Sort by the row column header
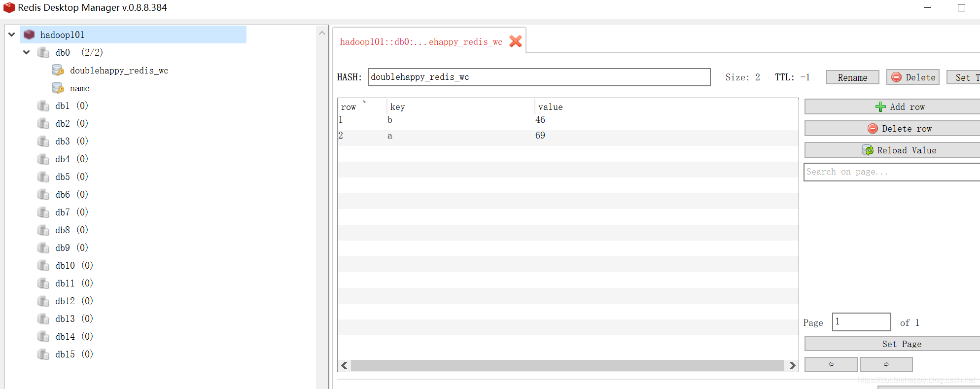Viewport: 980px width, 389px height. click(x=362, y=107)
